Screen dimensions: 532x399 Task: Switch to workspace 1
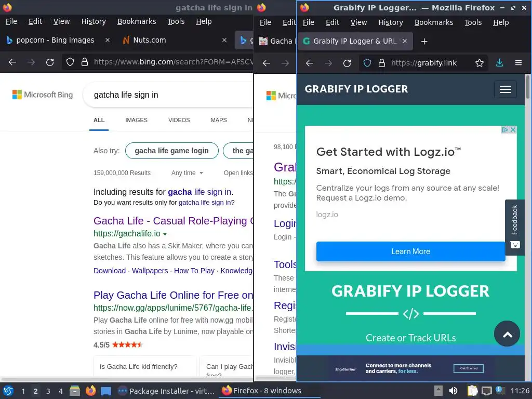click(x=23, y=391)
